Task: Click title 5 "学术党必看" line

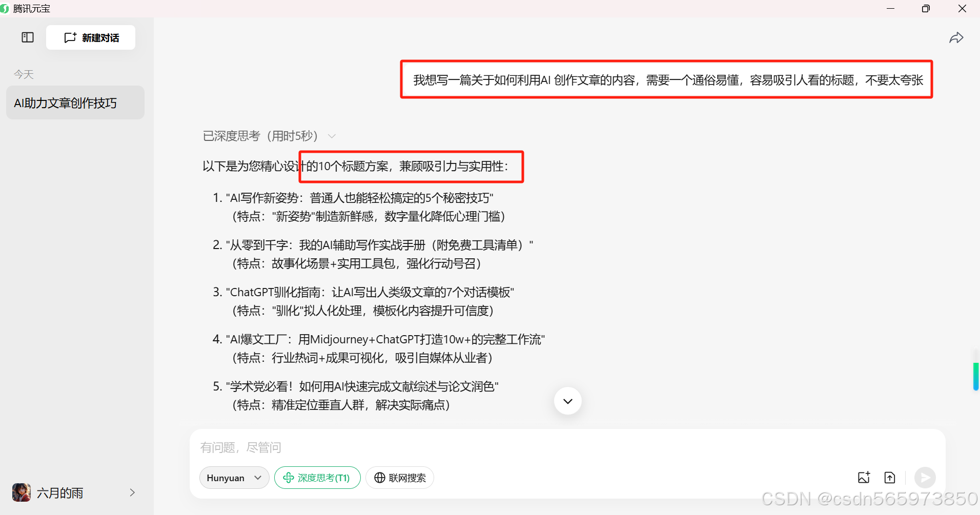Action: click(362, 386)
